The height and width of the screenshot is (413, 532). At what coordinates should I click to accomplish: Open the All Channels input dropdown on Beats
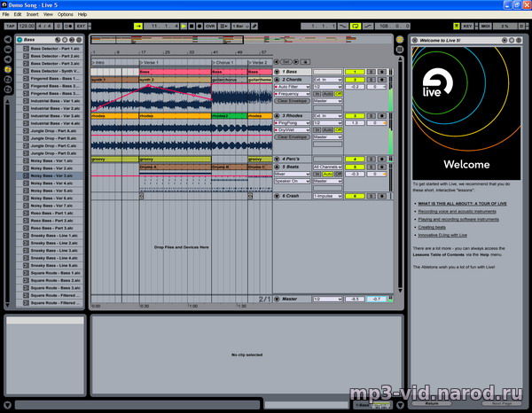[327, 167]
